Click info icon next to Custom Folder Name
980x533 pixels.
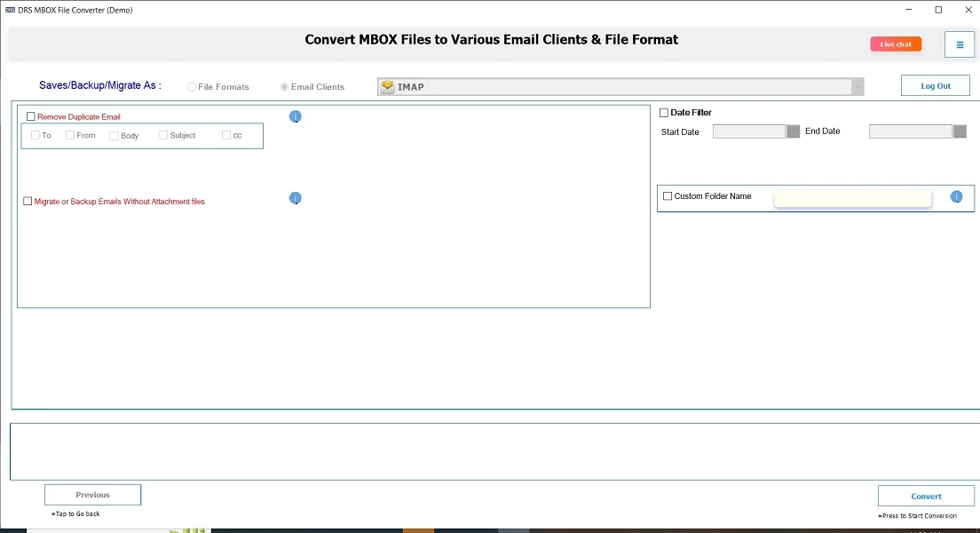(x=956, y=197)
